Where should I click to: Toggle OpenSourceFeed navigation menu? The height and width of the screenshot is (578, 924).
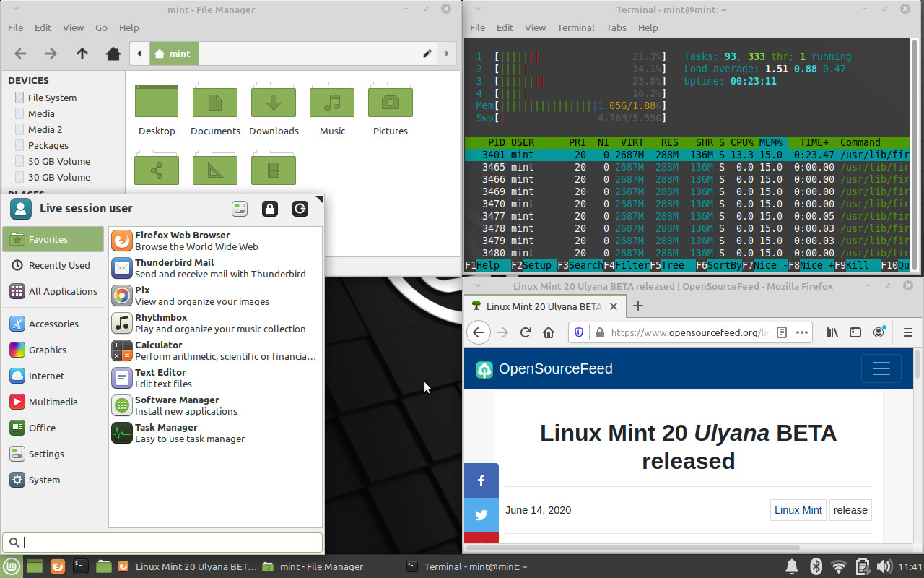[881, 368]
